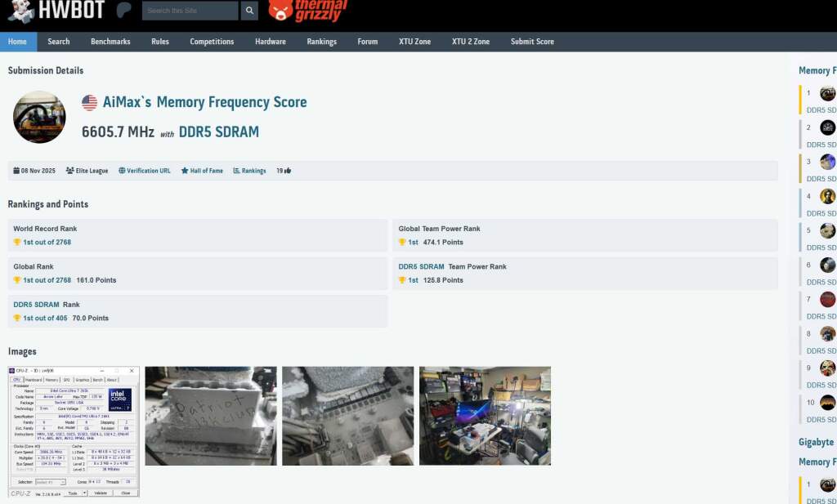Click the first-ranked user avatar in sidebar

point(827,93)
